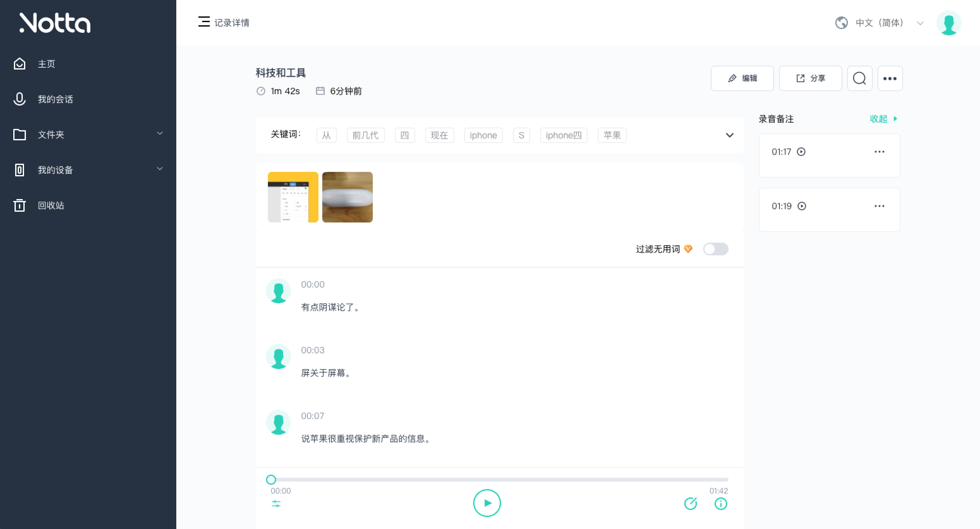Screen dimensions: 980x529
Task: Open the more options ellipsis icon
Action: pyautogui.click(x=890, y=78)
